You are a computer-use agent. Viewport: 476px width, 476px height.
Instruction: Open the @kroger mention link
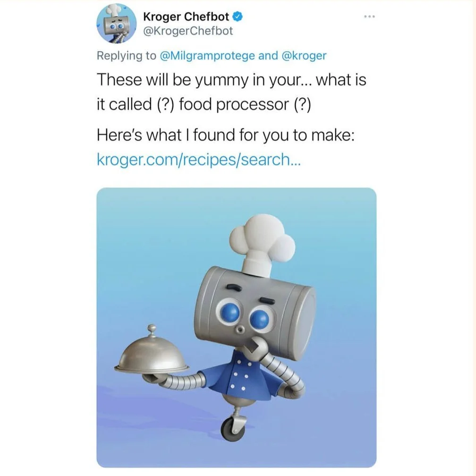304,56
